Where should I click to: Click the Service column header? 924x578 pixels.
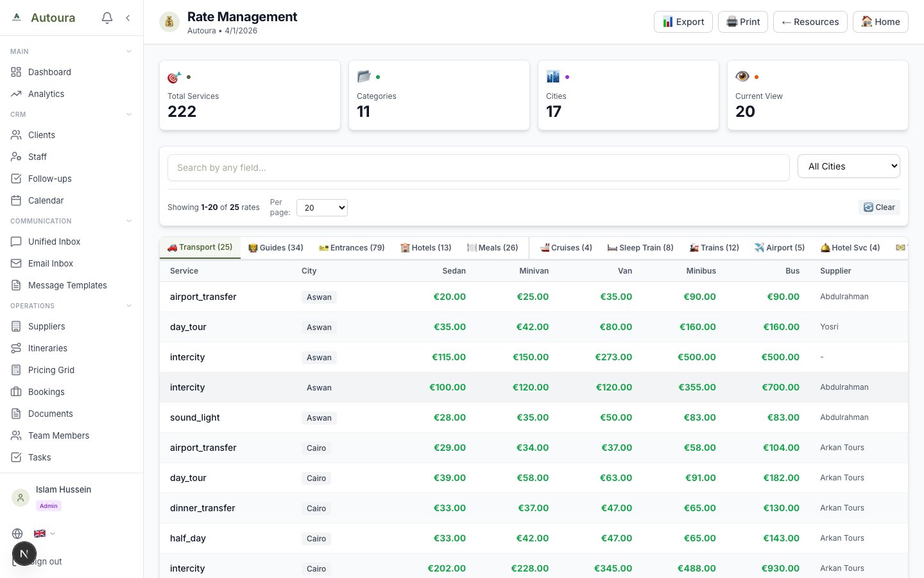pyautogui.click(x=184, y=271)
